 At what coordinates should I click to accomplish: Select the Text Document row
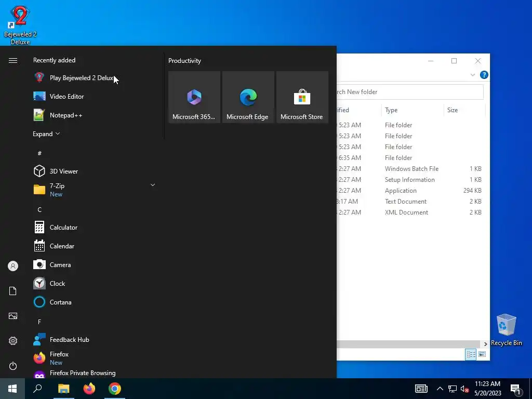pyautogui.click(x=410, y=201)
